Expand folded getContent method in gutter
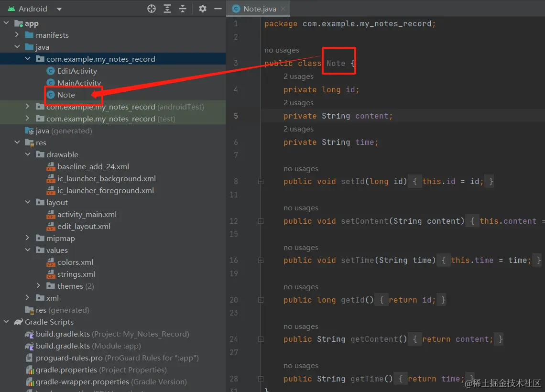Image resolution: width=545 pixels, height=392 pixels. coord(261,339)
